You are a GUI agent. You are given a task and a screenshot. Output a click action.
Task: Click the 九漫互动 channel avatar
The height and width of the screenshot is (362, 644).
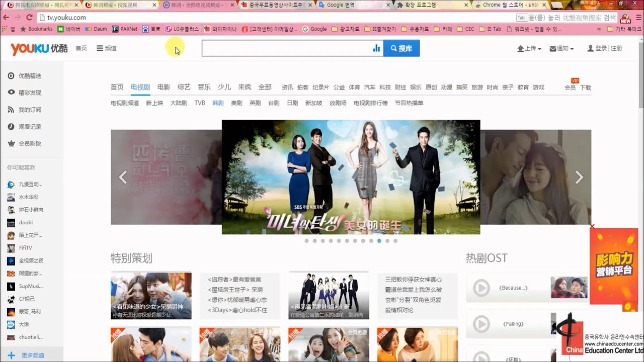click(11, 185)
